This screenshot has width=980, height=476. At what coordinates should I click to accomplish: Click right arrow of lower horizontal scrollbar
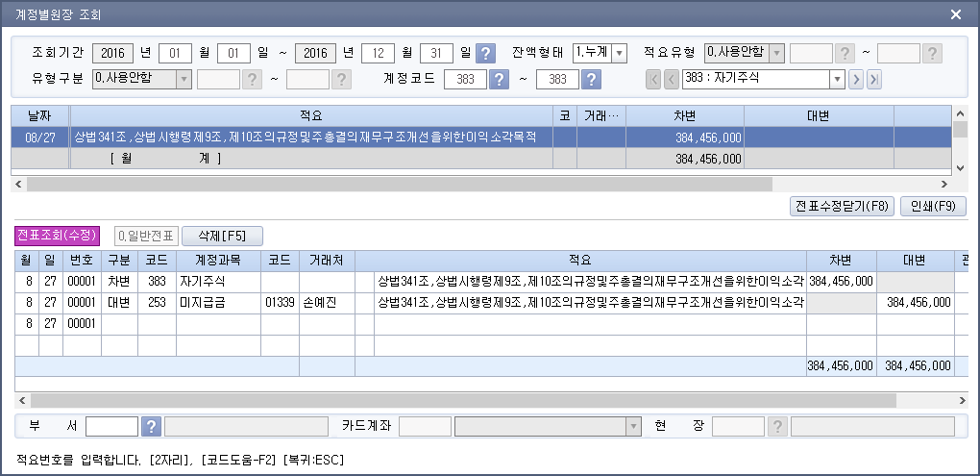point(962,400)
